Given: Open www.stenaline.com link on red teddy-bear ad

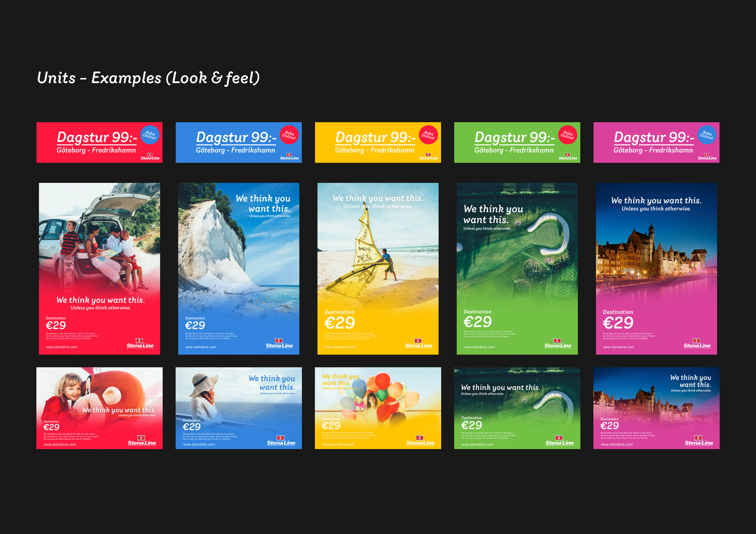Looking at the screenshot, I should click(60, 445).
